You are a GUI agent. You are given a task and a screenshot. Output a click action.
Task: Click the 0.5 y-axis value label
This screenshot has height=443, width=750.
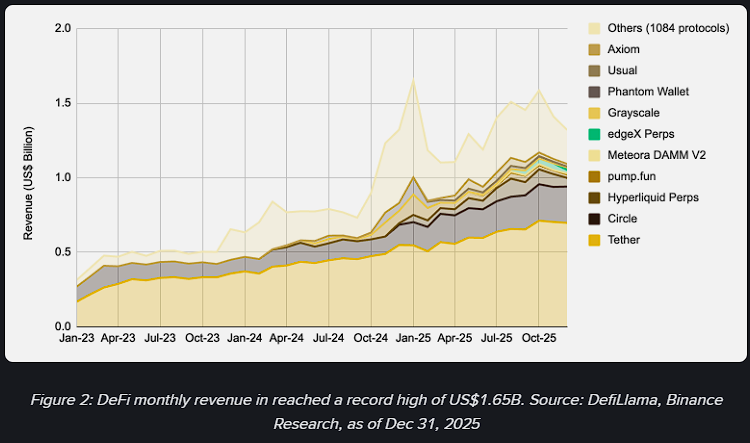62,252
